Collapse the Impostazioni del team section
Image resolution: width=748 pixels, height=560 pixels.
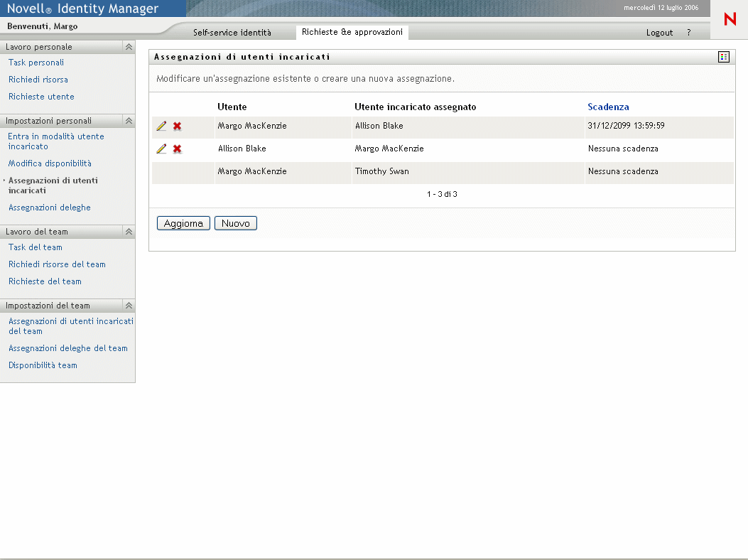coord(129,306)
